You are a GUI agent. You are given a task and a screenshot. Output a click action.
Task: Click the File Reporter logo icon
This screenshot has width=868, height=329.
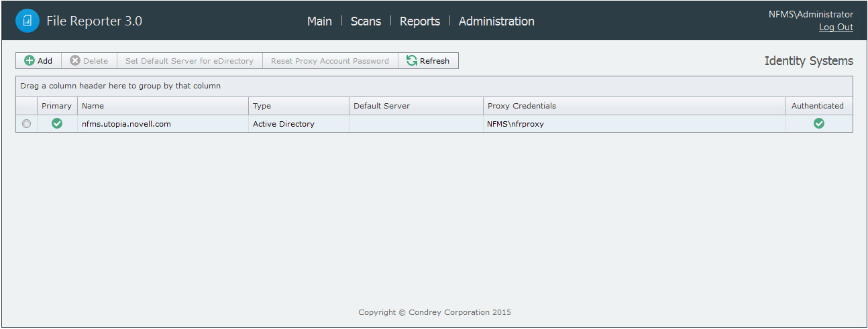pyautogui.click(x=28, y=21)
